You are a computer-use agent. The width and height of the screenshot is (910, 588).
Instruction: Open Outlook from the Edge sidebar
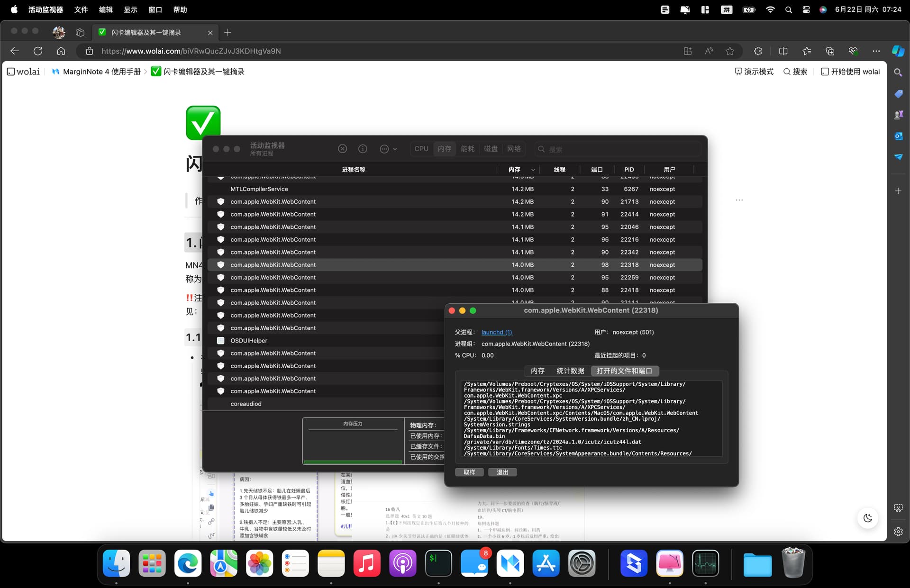click(x=898, y=136)
